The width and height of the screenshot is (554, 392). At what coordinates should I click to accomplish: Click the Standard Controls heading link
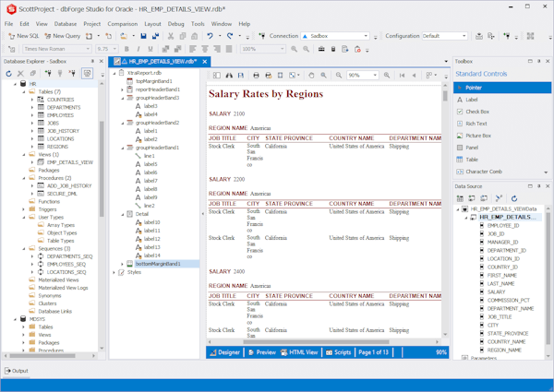point(481,74)
